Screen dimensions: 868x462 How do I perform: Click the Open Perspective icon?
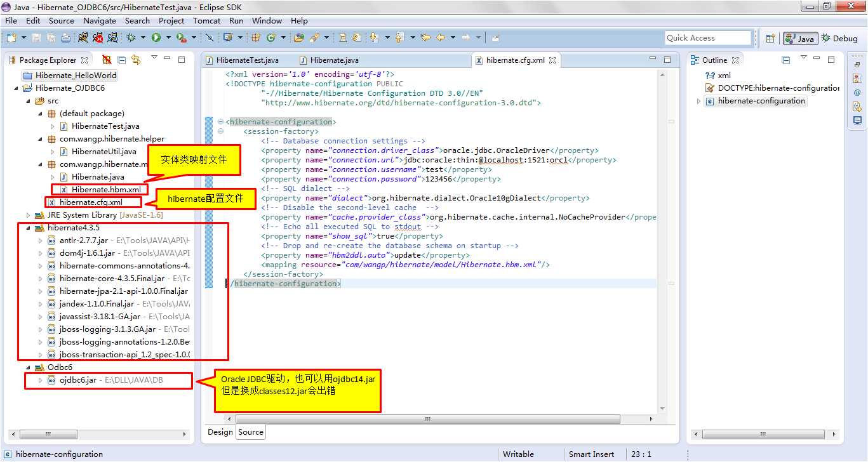[x=770, y=38]
